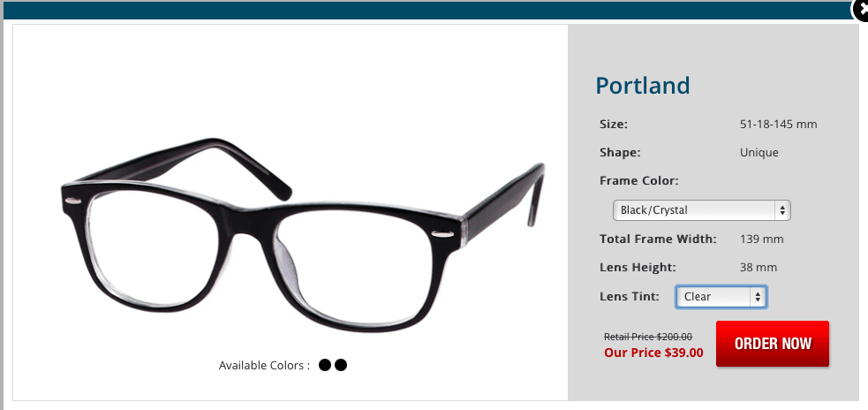Open the Clear lens tint dropdown

point(721,296)
